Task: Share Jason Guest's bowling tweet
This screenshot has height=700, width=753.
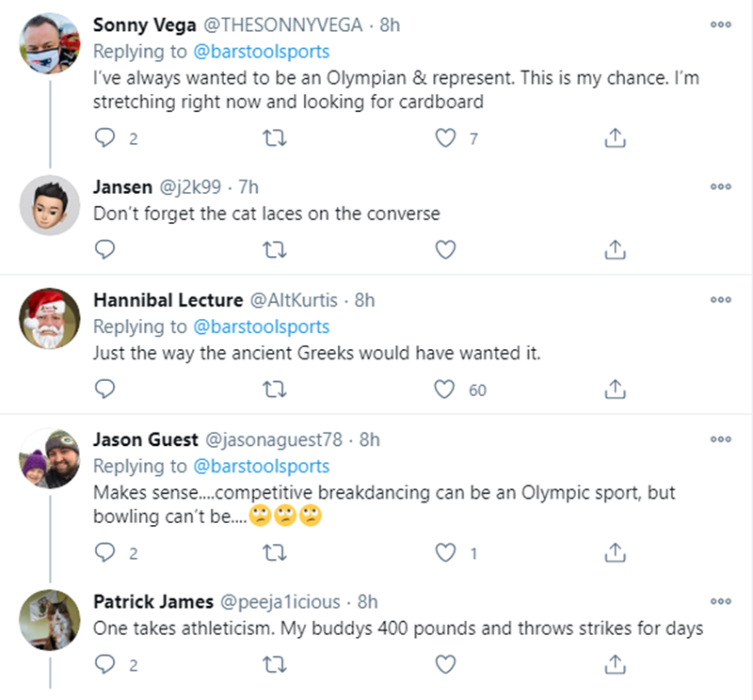Action: coord(614,553)
